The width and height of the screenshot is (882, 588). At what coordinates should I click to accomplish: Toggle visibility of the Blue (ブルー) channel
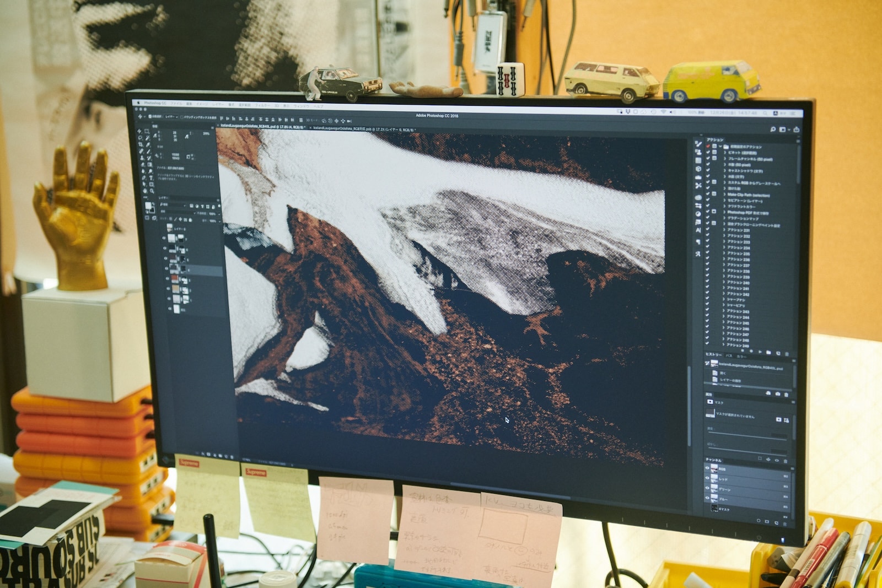(707, 498)
